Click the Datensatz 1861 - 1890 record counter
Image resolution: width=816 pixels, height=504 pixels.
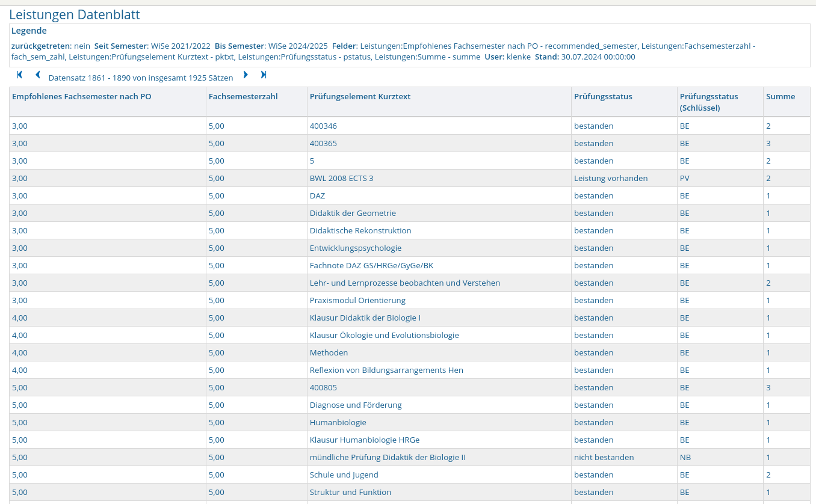[x=141, y=78]
